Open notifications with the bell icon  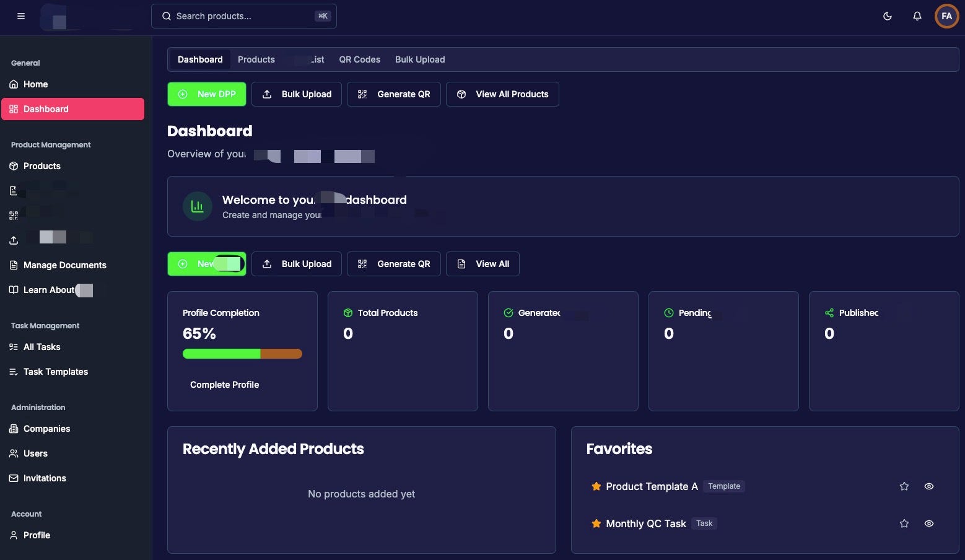click(x=917, y=16)
